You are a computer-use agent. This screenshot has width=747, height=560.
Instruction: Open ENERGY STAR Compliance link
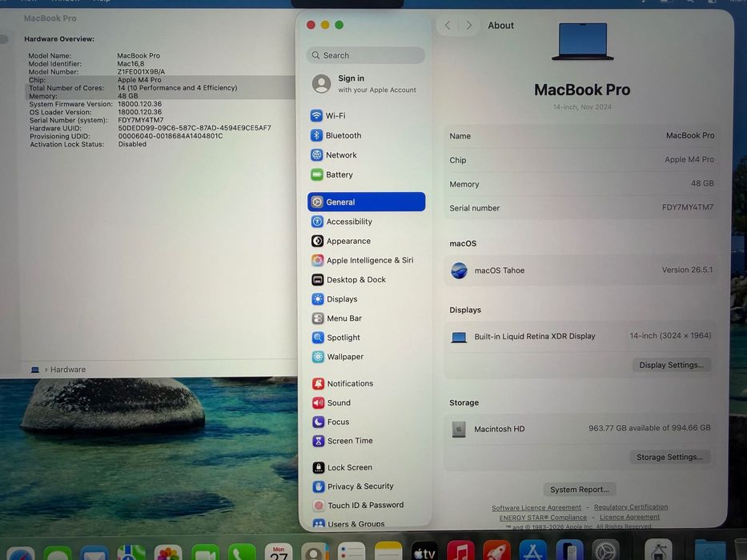coord(543,518)
